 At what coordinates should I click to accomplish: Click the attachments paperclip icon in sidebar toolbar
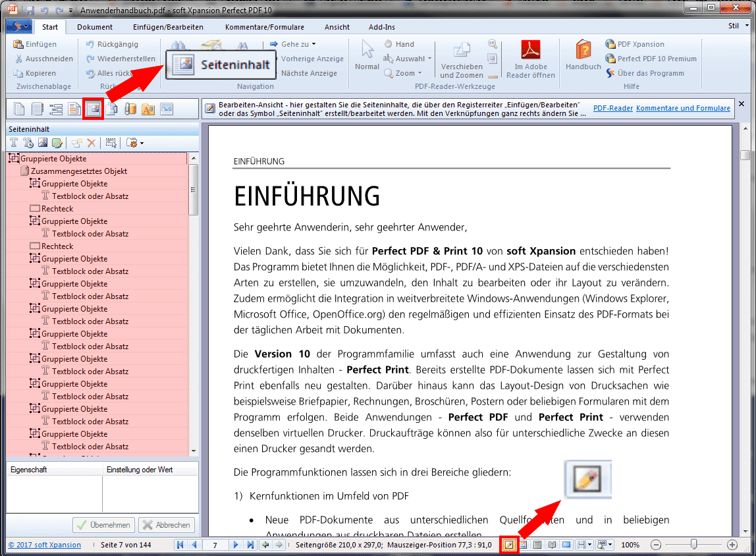[130, 109]
